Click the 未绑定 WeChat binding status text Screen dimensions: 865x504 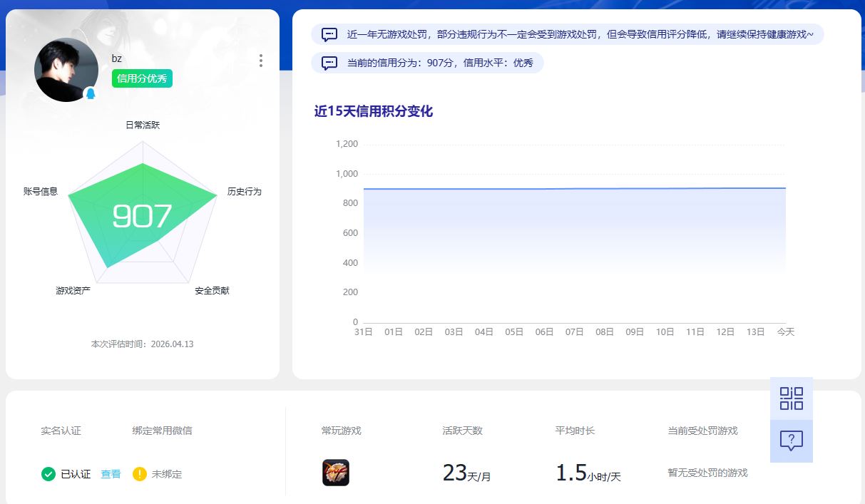coord(167,474)
